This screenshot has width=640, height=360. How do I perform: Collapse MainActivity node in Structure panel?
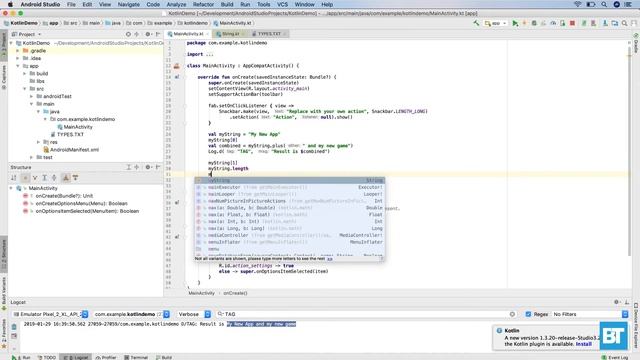tap(11, 188)
